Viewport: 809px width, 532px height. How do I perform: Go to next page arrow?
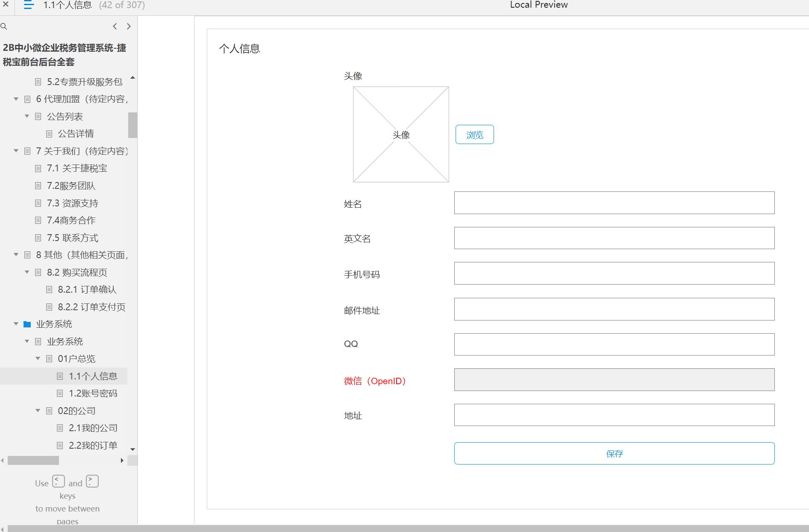(129, 26)
